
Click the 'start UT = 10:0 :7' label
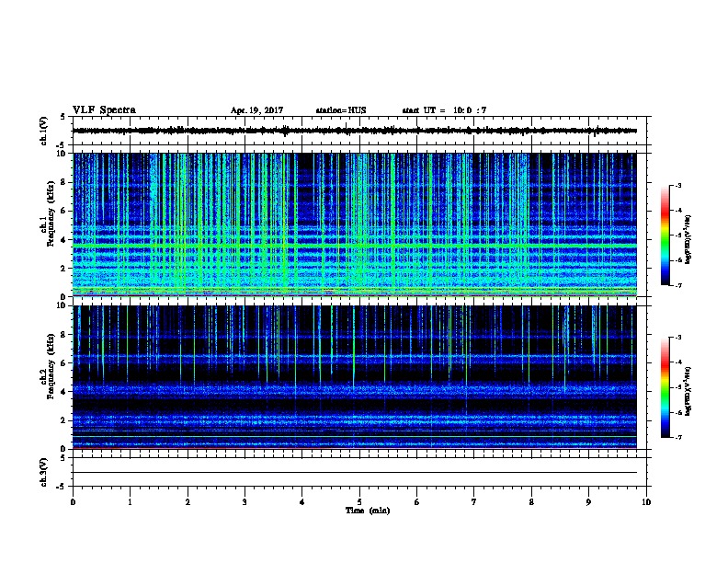coord(444,110)
